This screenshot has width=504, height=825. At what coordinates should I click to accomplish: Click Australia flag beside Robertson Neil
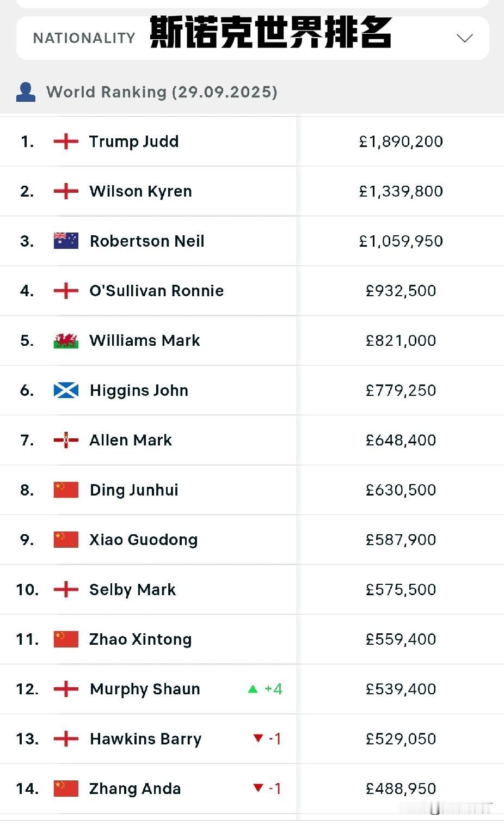coord(66,241)
